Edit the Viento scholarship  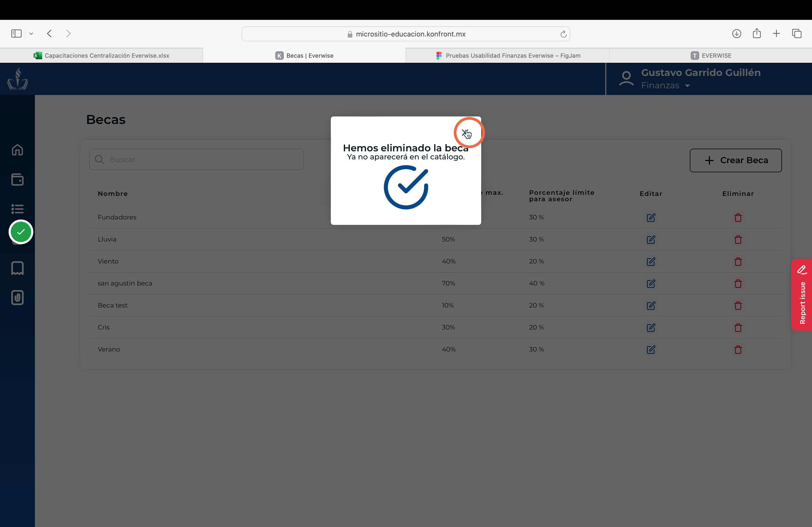[x=651, y=261]
